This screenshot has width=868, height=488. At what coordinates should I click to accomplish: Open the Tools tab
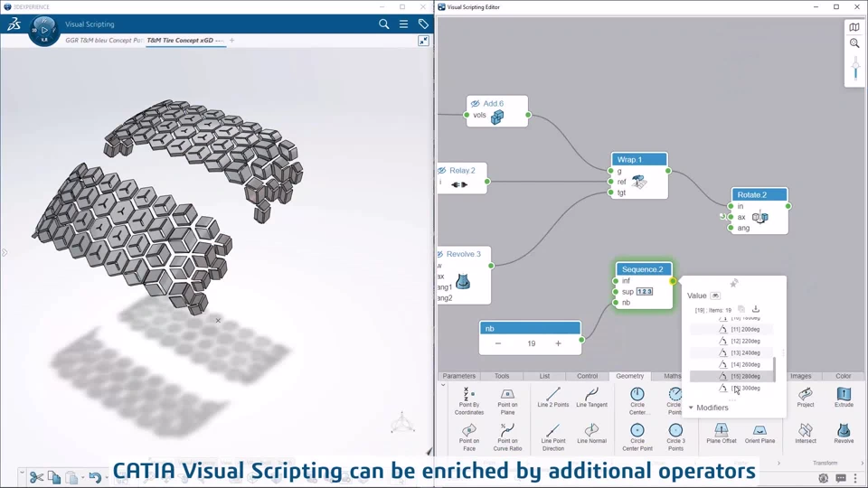pyautogui.click(x=502, y=376)
